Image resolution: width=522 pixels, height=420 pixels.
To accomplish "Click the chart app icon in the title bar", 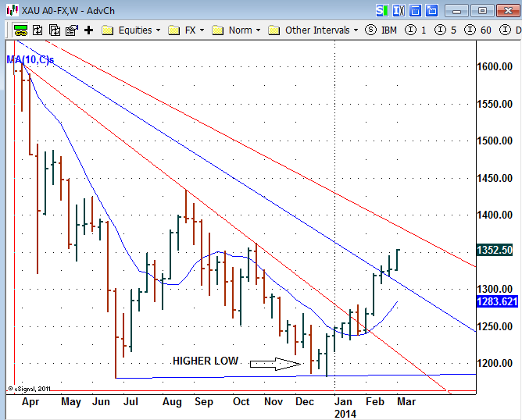I will [x=13, y=10].
